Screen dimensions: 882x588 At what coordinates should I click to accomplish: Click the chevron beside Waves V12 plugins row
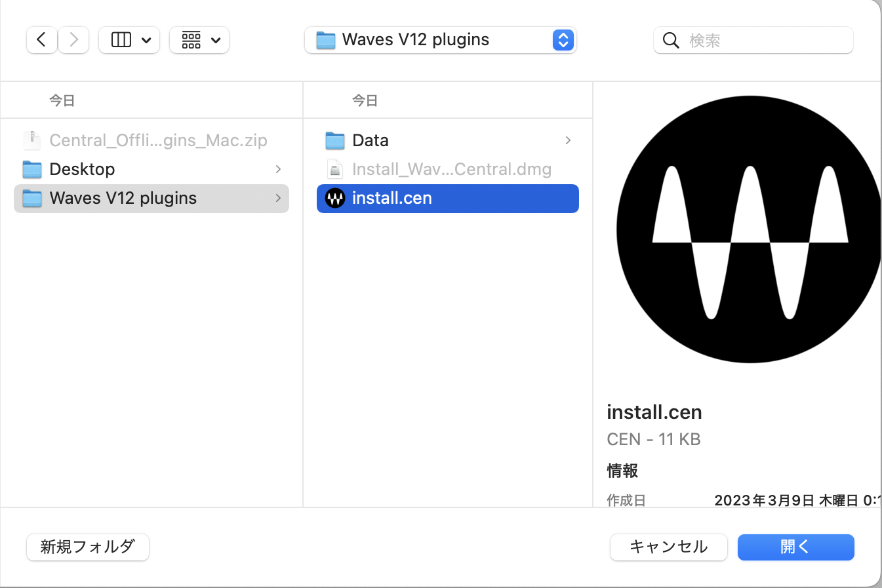278,198
